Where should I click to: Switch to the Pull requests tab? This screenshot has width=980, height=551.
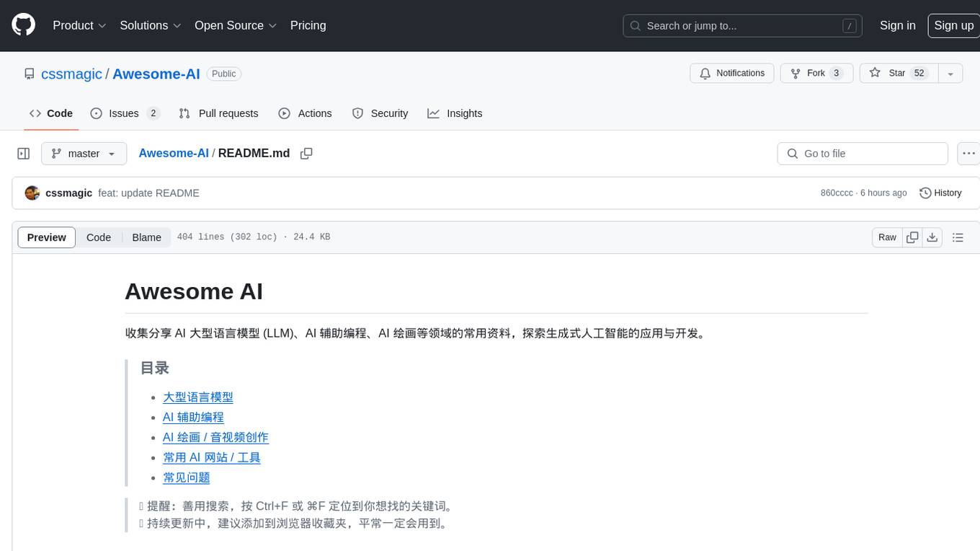pos(218,113)
